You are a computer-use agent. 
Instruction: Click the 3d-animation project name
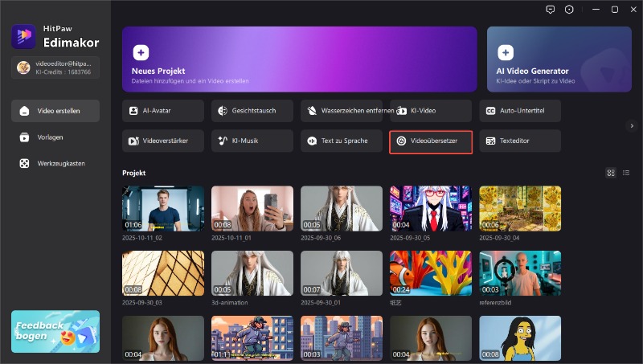click(230, 302)
